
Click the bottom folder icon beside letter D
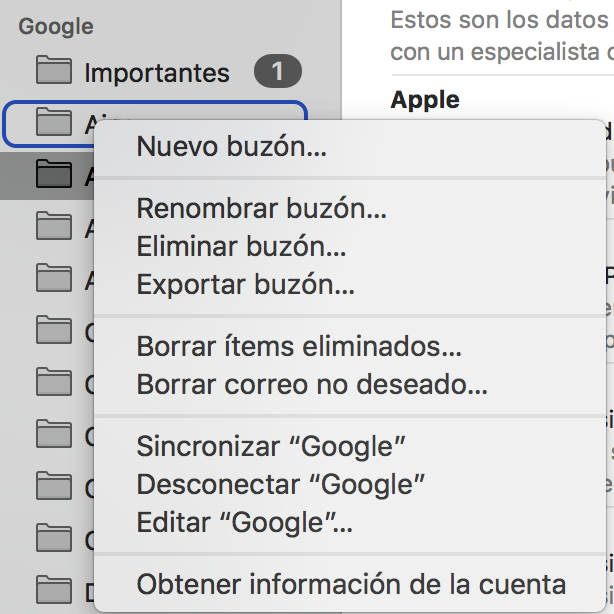(54, 590)
